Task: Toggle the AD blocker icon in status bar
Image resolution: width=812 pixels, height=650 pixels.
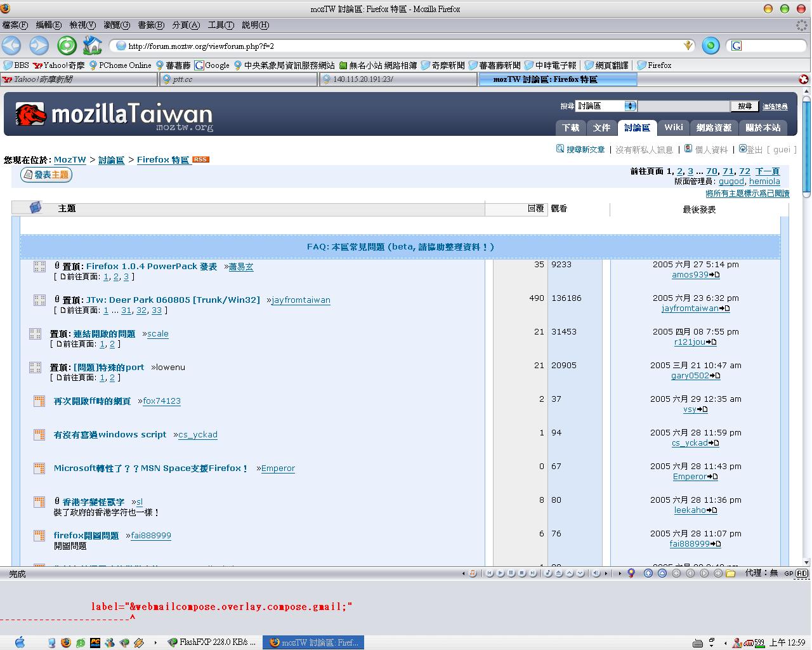Action: point(802,573)
